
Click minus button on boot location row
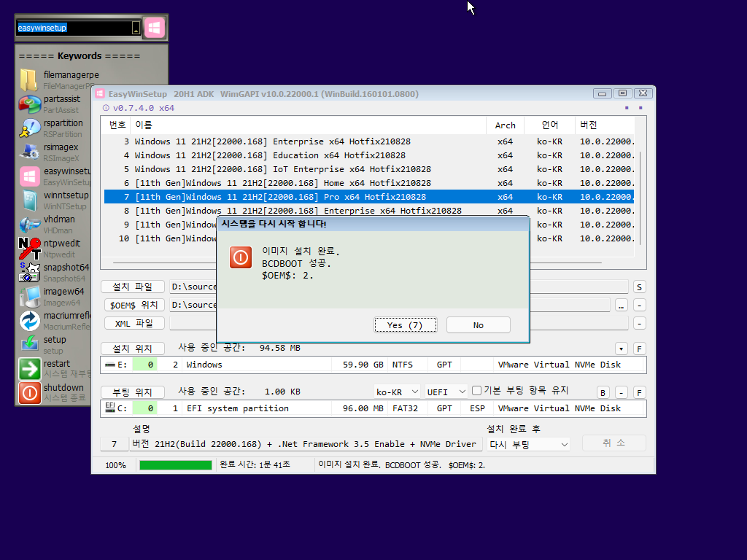(x=621, y=393)
